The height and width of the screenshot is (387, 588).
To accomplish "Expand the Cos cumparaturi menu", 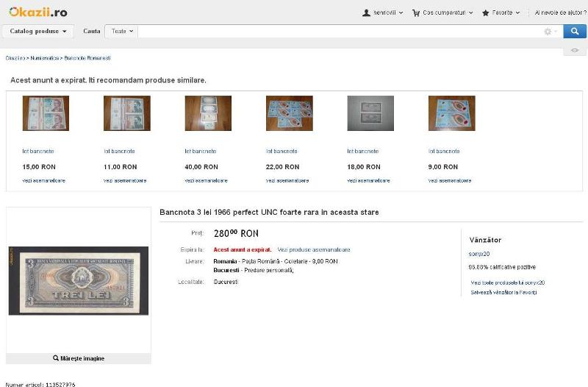I will [x=442, y=13].
